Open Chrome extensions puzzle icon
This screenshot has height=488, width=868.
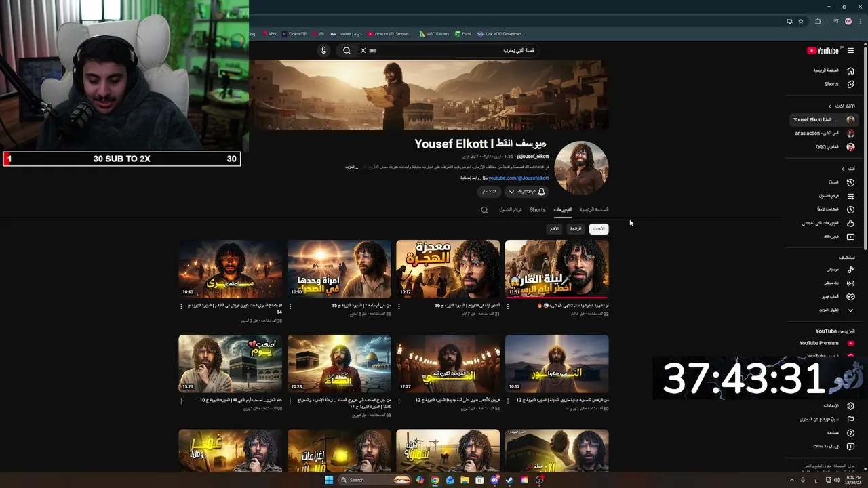click(818, 21)
